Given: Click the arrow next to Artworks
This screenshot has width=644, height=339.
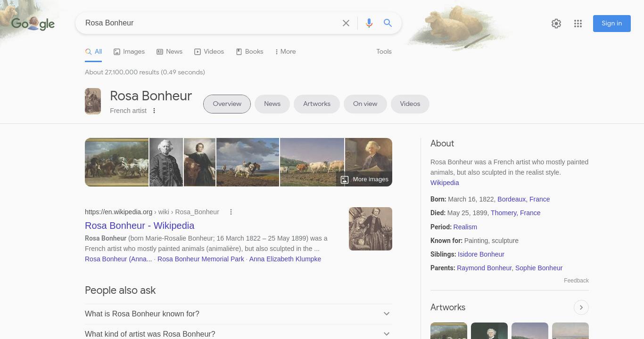Looking at the screenshot, I should point(581,307).
